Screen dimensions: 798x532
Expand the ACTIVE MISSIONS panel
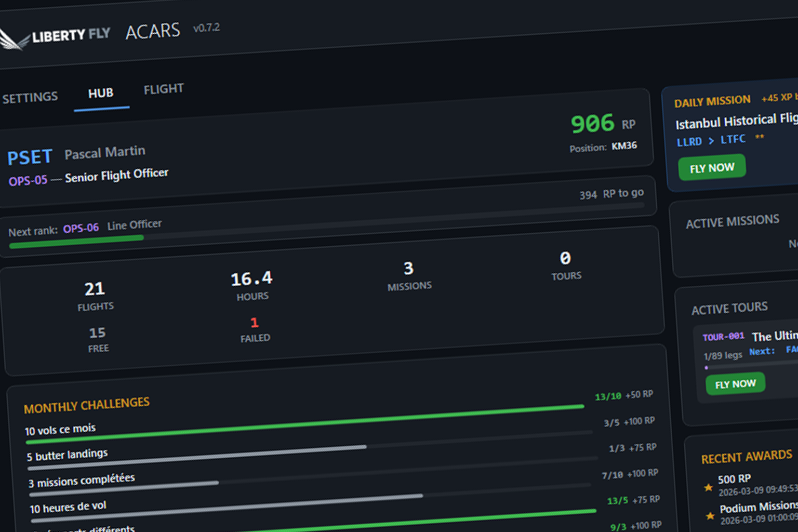[732, 222]
